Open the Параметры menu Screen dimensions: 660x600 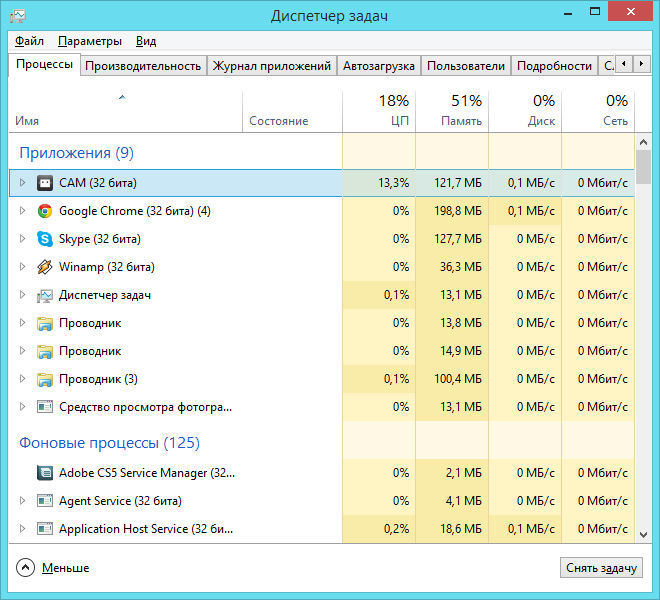(90, 41)
